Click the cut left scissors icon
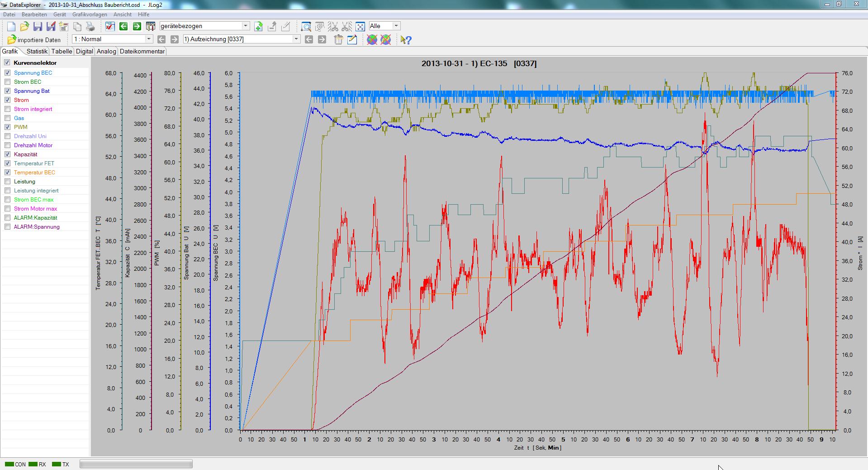The width and height of the screenshot is (868, 470). pos(333,26)
